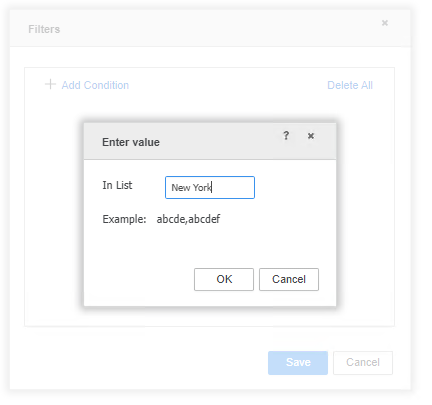This screenshot has height=405, width=432.
Task: Click the In List label
Action: click(117, 185)
